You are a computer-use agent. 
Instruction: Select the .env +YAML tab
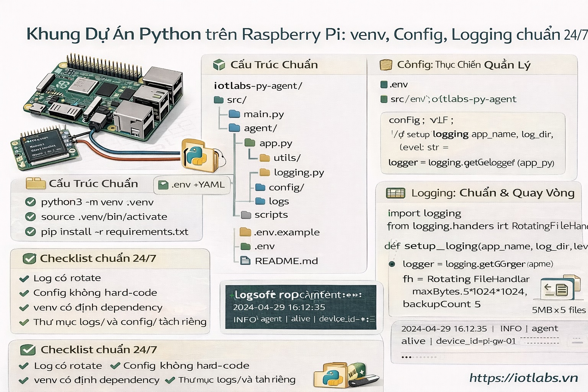pos(192,185)
